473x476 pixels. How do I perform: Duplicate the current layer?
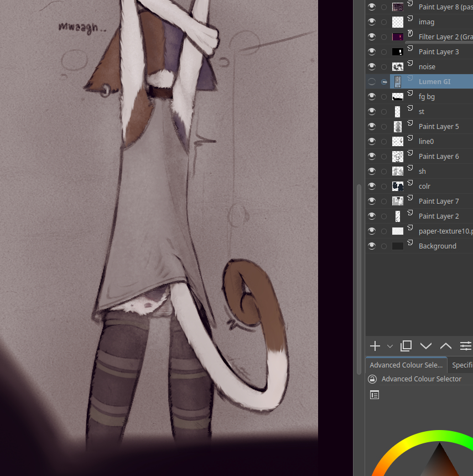pyautogui.click(x=406, y=346)
